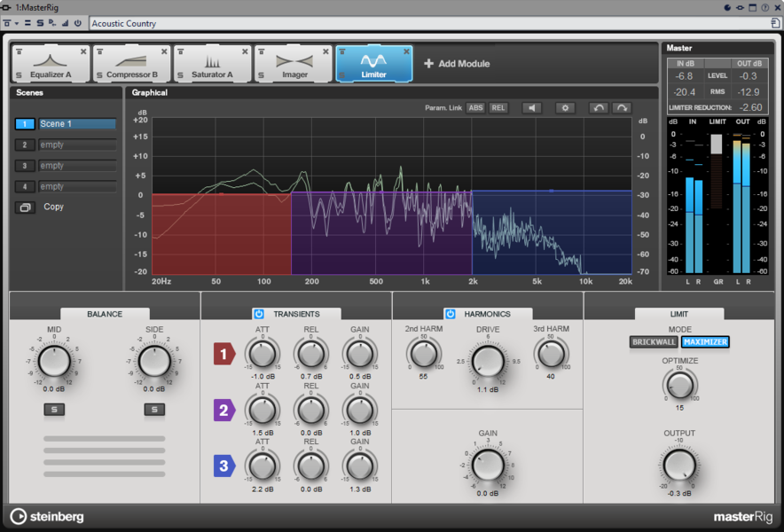Select the Saturator A module
This screenshot has width=784, height=532.
coord(212,64)
